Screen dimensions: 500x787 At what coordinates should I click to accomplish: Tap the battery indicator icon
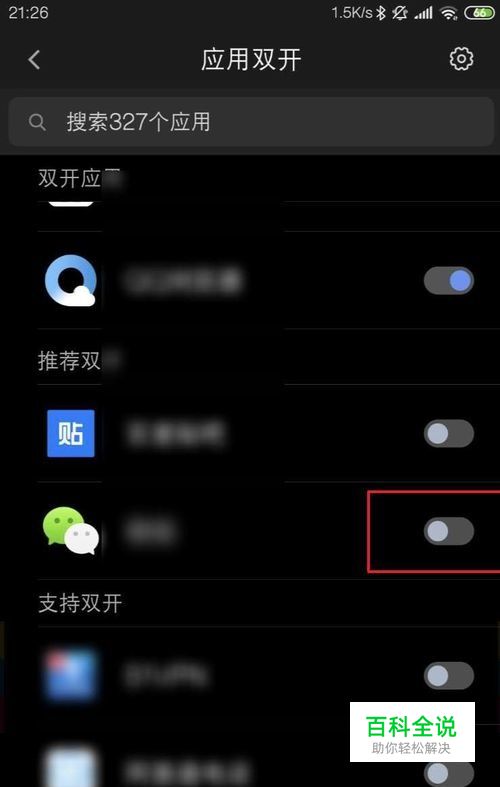pyautogui.click(x=480, y=13)
